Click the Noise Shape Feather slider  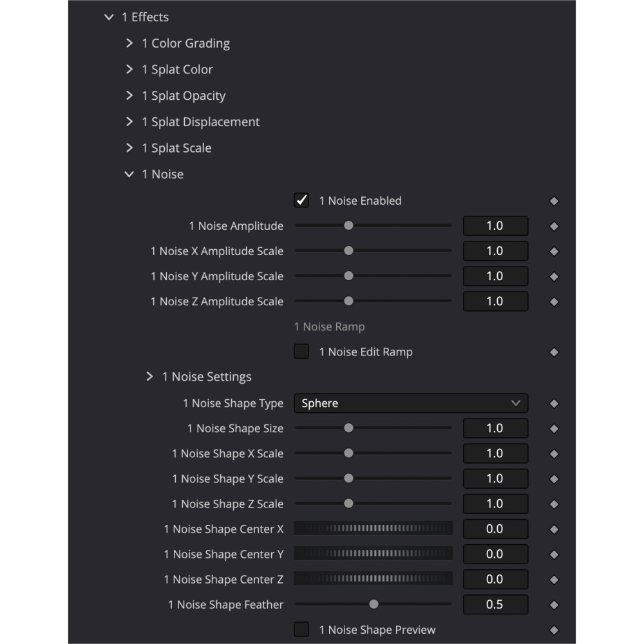[373, 604]
